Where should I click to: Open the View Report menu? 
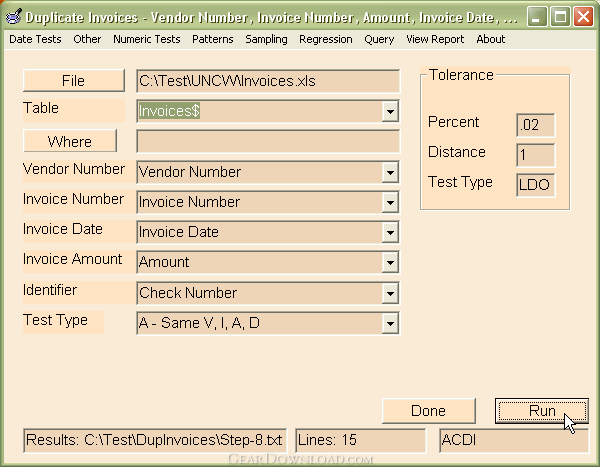point(435,39)
